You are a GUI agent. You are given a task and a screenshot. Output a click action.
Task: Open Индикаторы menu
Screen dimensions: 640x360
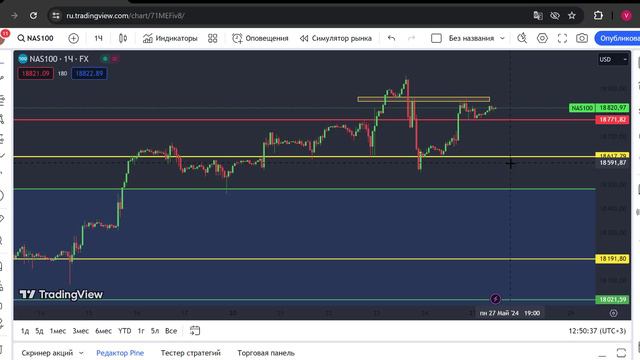coord(170,38)
